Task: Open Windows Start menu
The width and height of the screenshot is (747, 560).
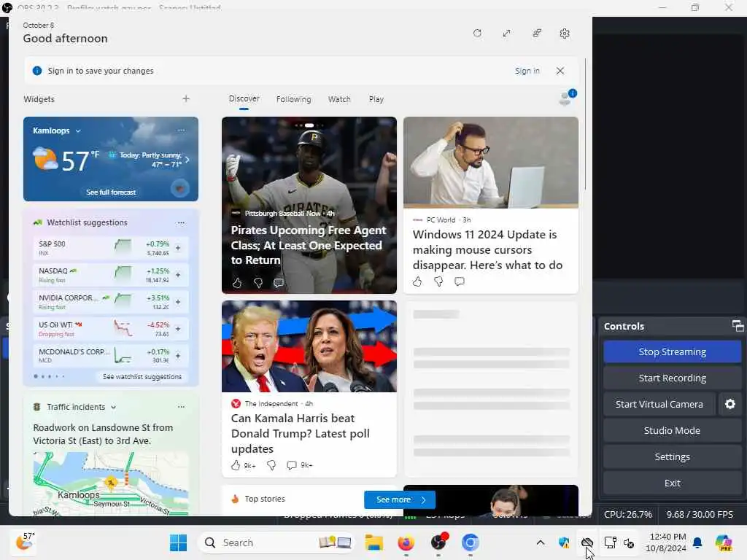Action: [x=178, y=542]
